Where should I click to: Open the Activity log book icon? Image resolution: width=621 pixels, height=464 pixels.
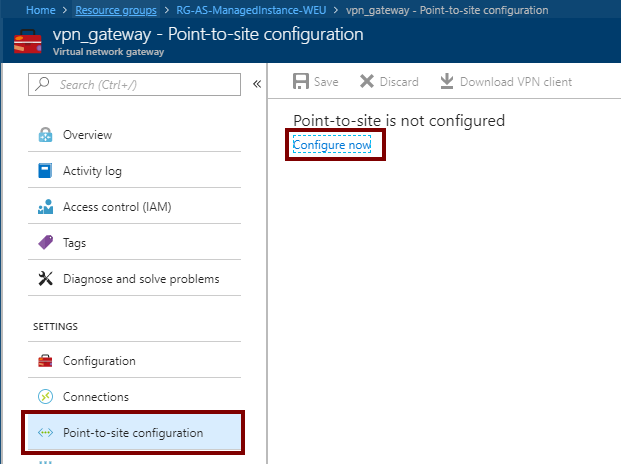point(45,171)
